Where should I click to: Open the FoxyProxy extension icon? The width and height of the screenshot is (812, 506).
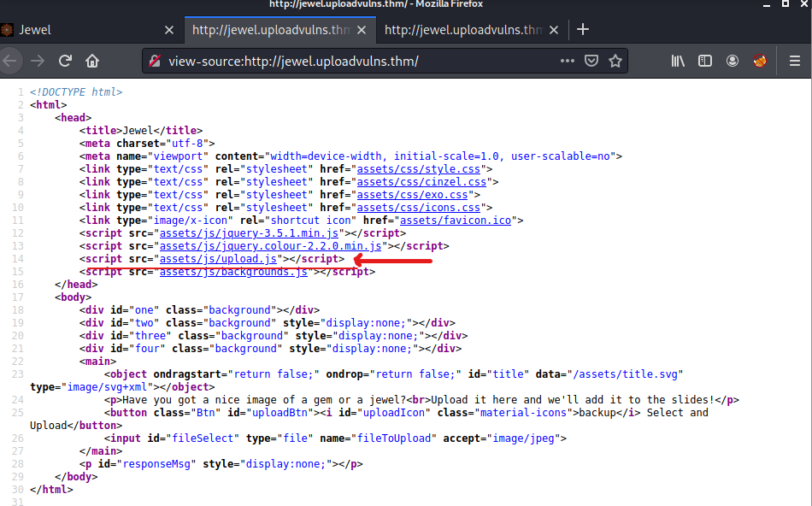[760, 62]
